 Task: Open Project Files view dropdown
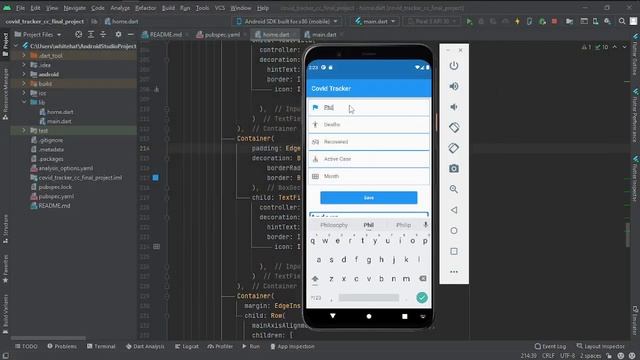38,35
